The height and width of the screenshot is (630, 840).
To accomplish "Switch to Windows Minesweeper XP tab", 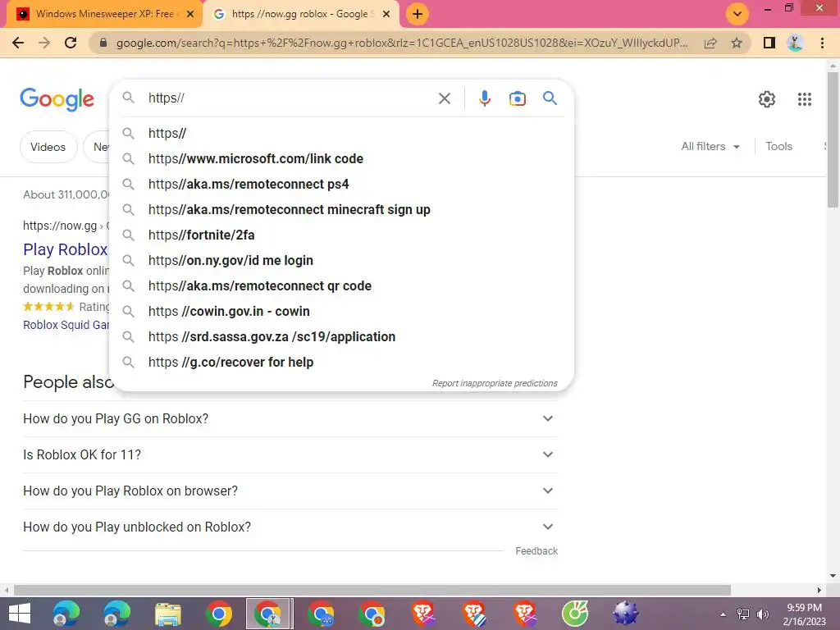I will point(104,14).
